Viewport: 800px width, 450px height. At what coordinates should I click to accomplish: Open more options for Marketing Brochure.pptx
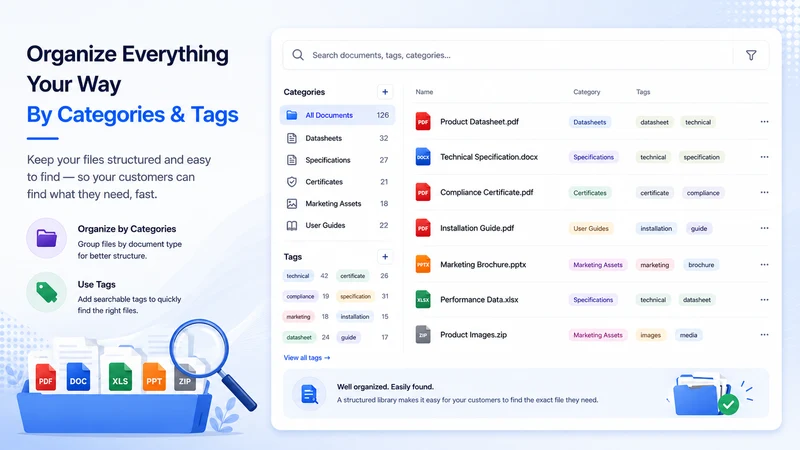click(764, 264)
